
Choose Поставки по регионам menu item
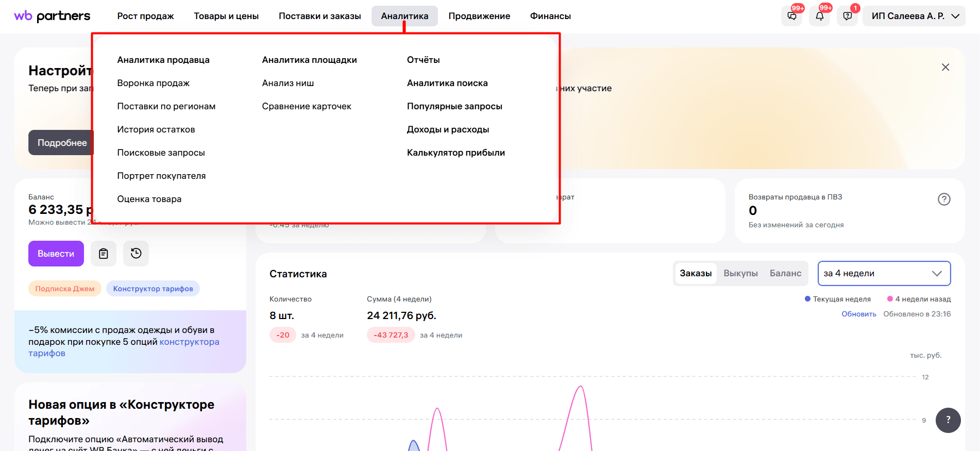[166, 106]
